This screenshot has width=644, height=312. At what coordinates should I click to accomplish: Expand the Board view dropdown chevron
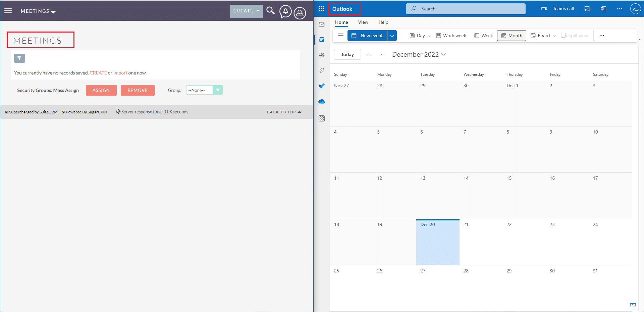554,36
